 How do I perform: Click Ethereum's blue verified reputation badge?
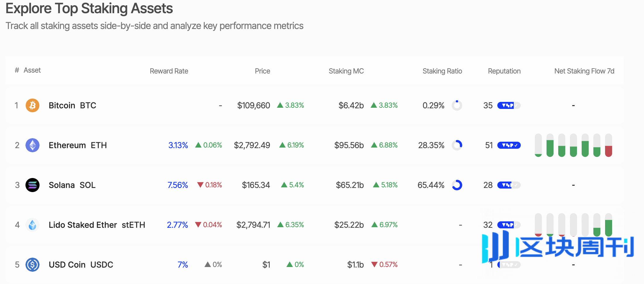[x=509, y=145]
